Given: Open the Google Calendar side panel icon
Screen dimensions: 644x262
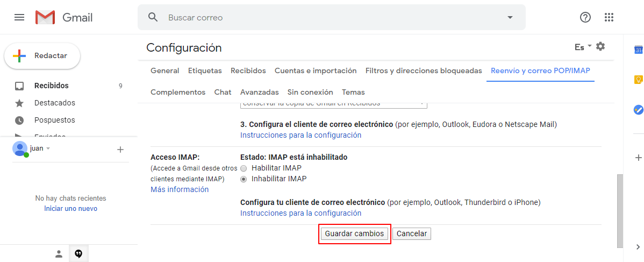Looking at the screenshot, I should [638, 50].
